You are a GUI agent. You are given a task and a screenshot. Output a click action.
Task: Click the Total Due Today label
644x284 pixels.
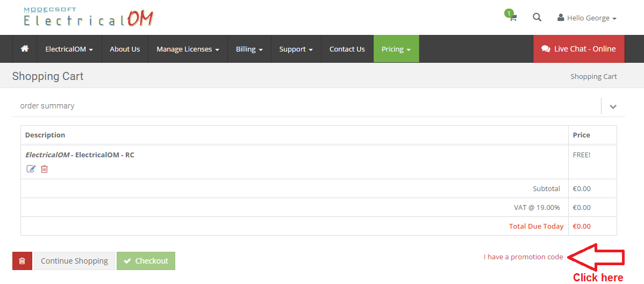(x=536, y=226)
